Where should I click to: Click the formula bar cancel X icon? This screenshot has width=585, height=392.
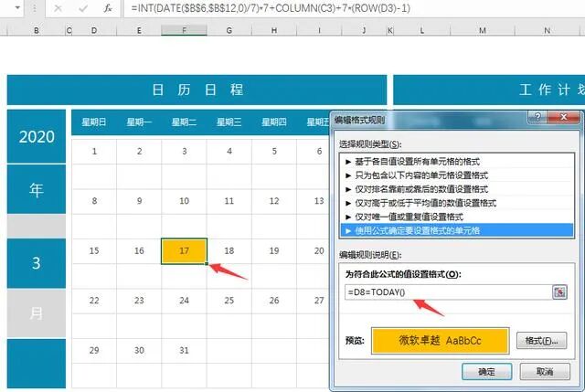[58, 8]
